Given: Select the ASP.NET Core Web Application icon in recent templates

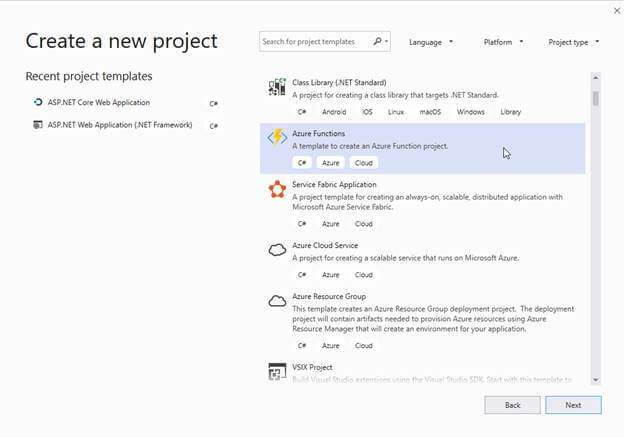Looking at the screenshot, I should 38,102.
